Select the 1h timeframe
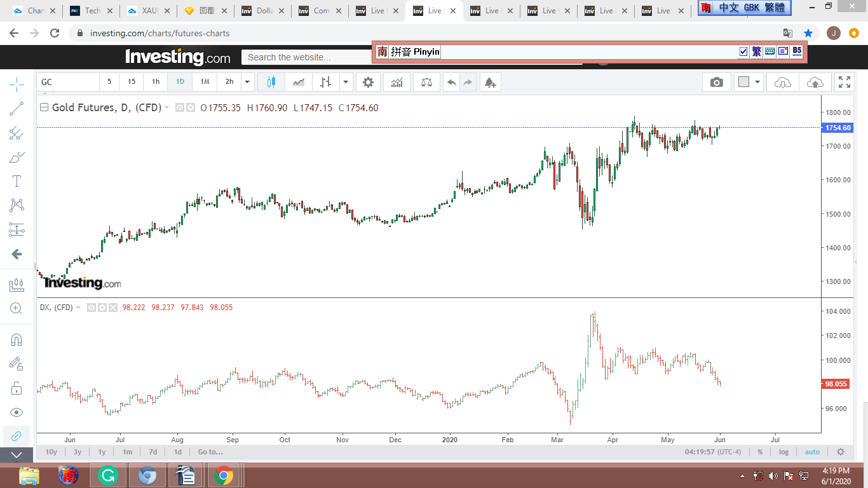Screen dimensions: 868x488 156,82
